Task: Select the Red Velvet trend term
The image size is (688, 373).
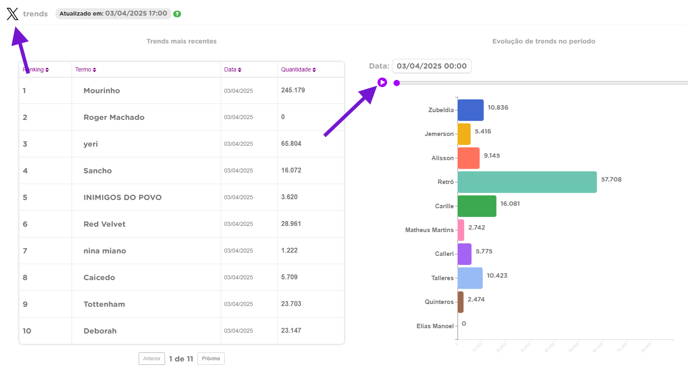Action: (104, 224)
